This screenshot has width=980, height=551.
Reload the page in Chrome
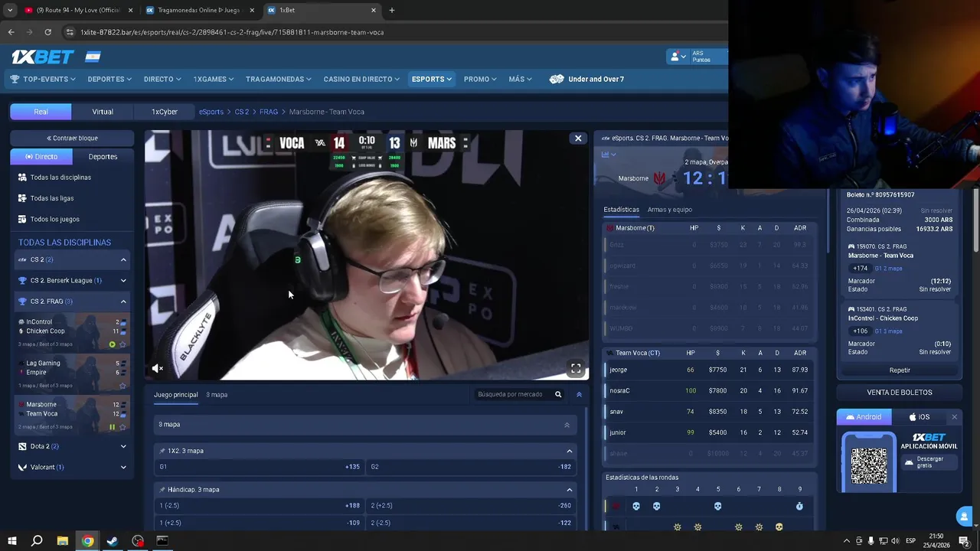47,32
